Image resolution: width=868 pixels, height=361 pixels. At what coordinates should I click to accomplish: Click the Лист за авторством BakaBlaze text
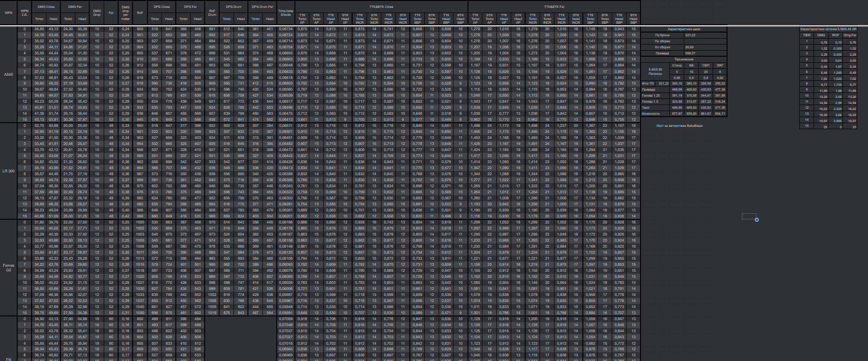click(679, 126)
